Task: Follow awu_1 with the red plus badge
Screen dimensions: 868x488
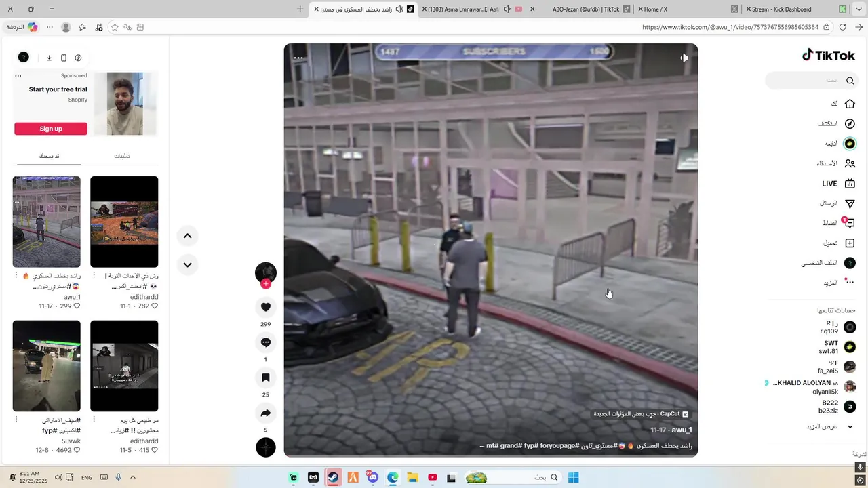Action: click(x=266, y=284)
